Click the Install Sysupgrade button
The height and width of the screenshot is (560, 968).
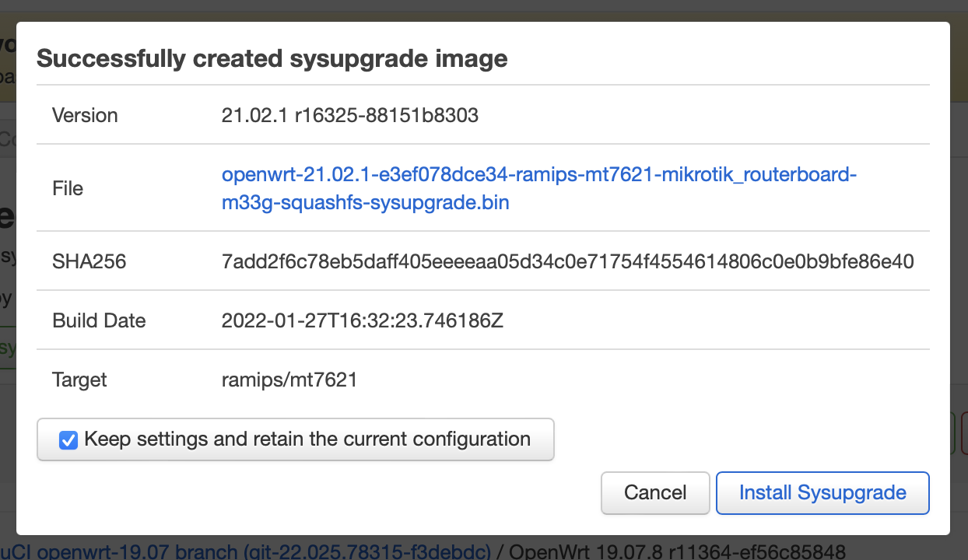tap(822, 492)
